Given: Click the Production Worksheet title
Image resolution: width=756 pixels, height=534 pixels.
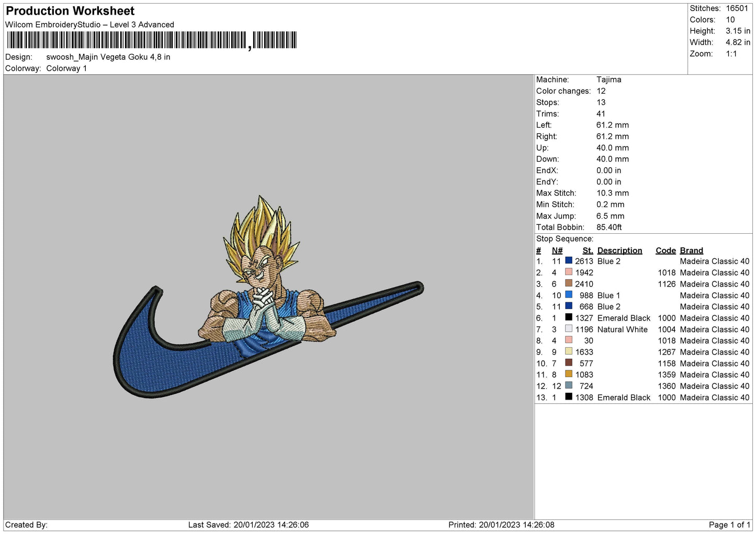Looking at the screenshot, I should point(70,11).
